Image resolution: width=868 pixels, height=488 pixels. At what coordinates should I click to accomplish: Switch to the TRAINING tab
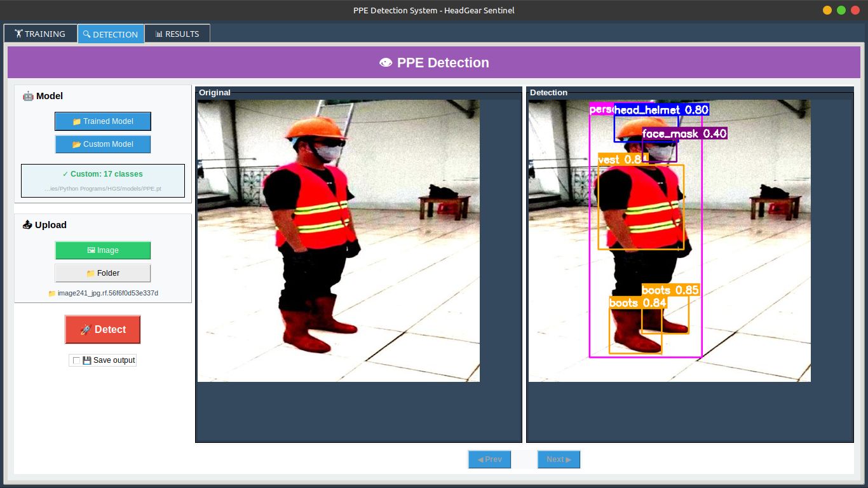click(41, 34)
